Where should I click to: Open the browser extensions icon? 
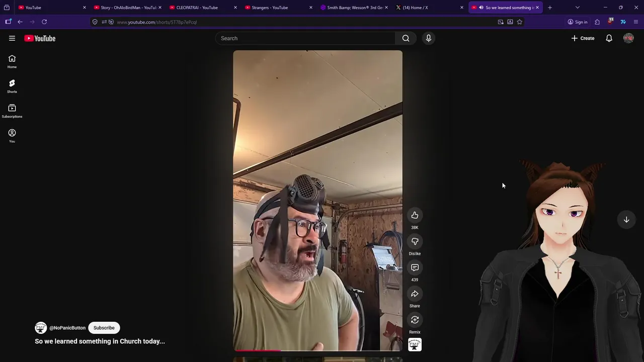597,22
